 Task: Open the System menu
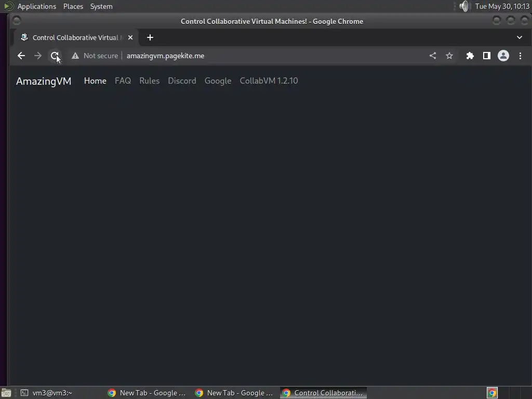(101, 6)
